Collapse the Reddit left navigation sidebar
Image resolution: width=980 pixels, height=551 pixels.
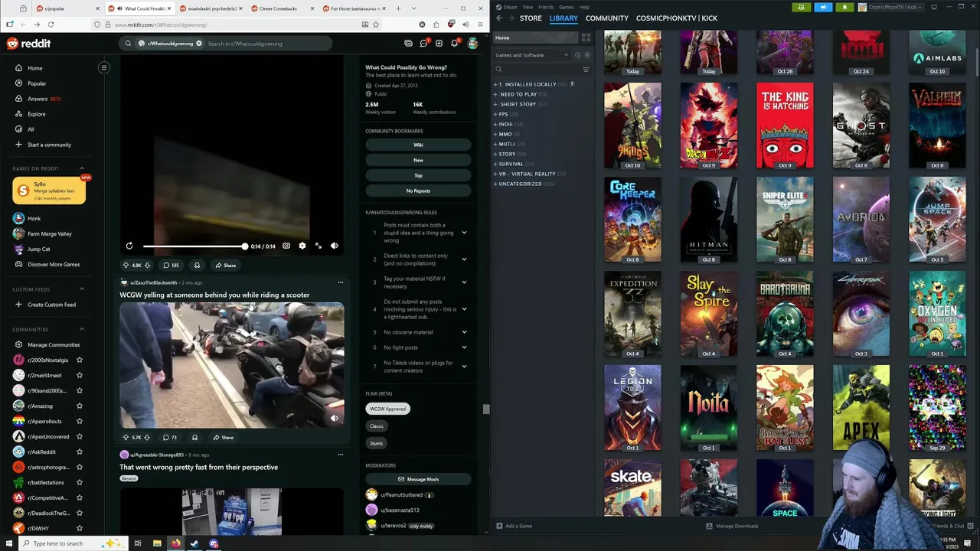pos(104,67)
